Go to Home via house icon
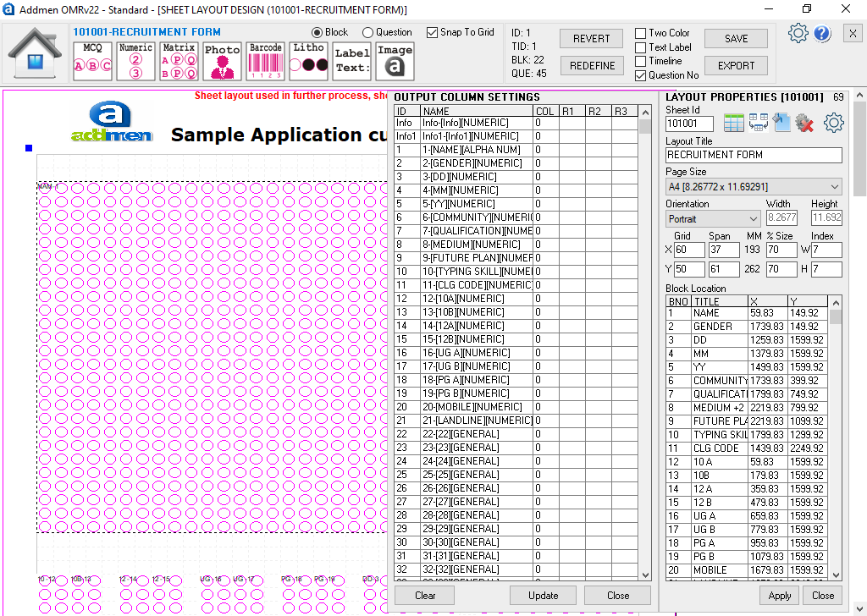The height and width of the screenshot is (616, 867). [35, 54]
